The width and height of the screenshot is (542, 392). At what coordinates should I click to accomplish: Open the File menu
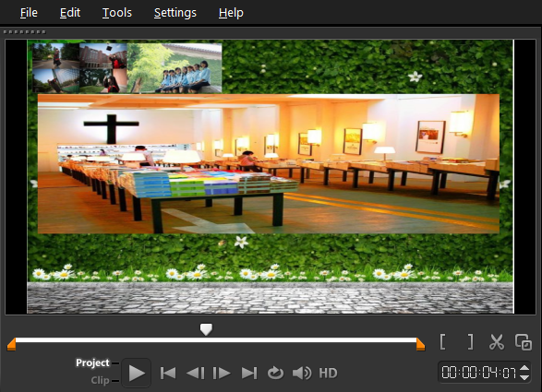29,13
